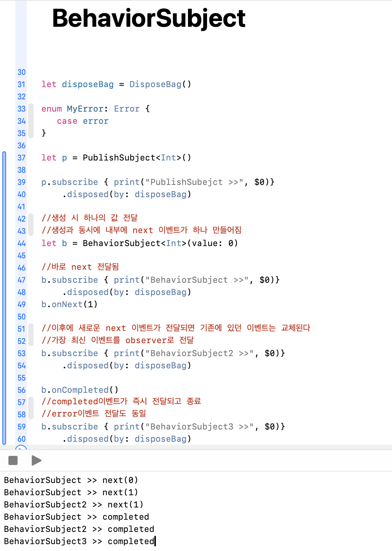The width and height of the screenshot is (392, 551).
Task: Click console output 'BehaviorSubject2 >> completed'
Action: click(79, 529)
